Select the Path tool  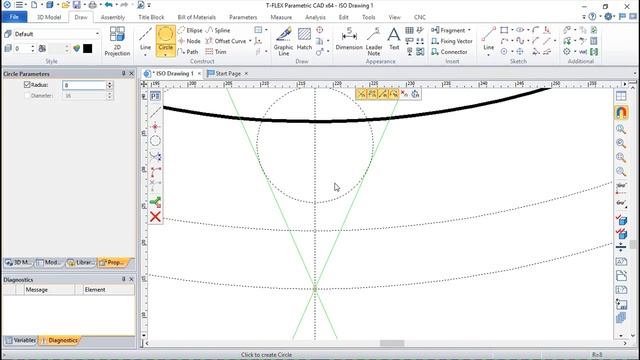click(188, 52)
